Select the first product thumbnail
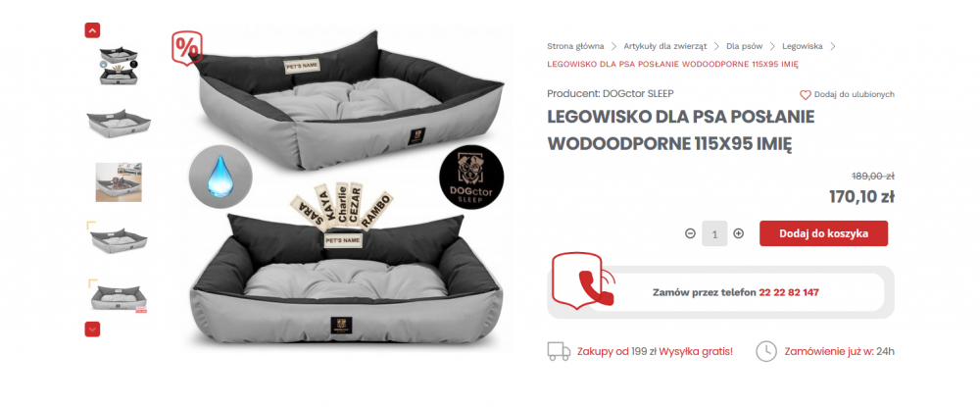 [x=119, y=66]
